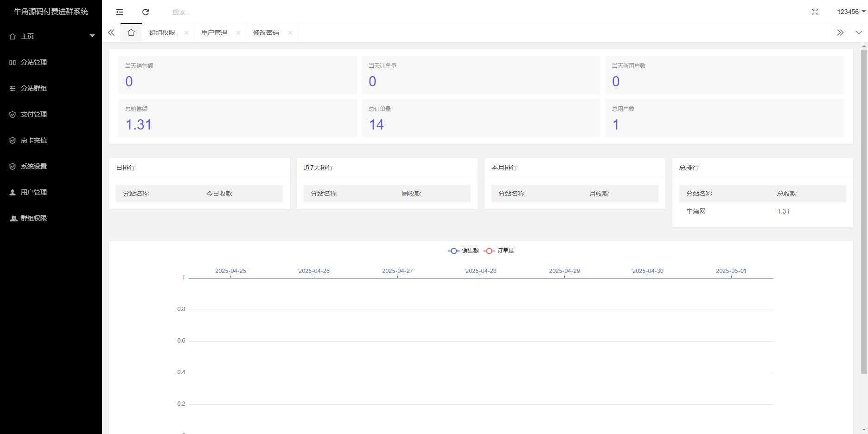Click the 本月排行 panel header
This screenshot has height=434, width=868.
point(575,168)
